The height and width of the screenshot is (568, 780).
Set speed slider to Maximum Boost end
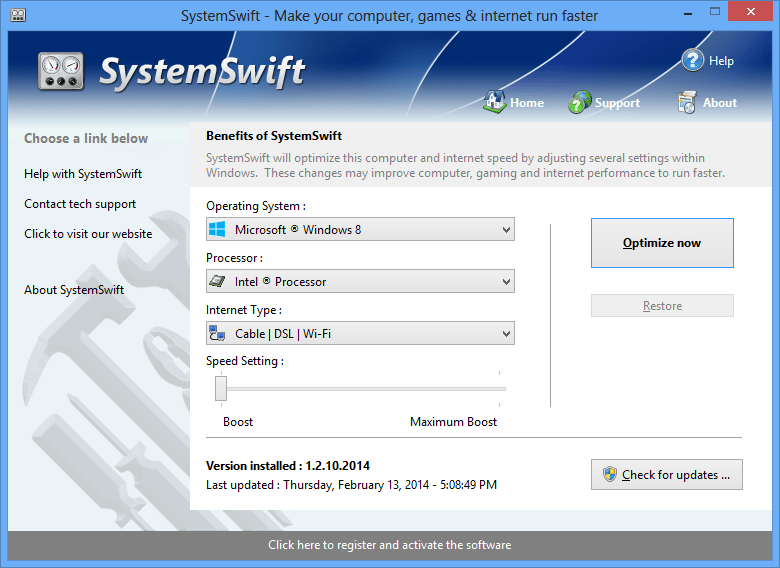click(499, 389)
